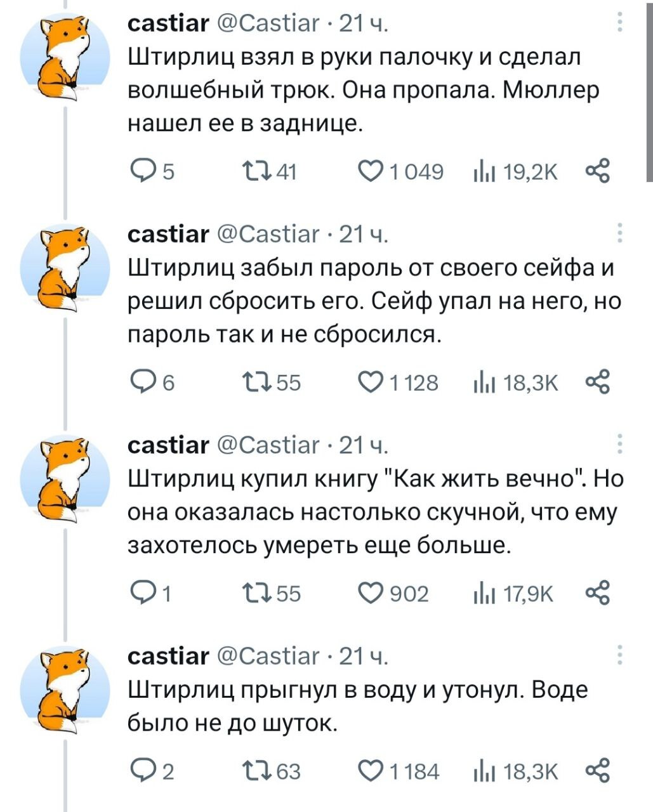Share the "Как жить вечно" book tweet
Screen dimensions: 653x812
598,594
